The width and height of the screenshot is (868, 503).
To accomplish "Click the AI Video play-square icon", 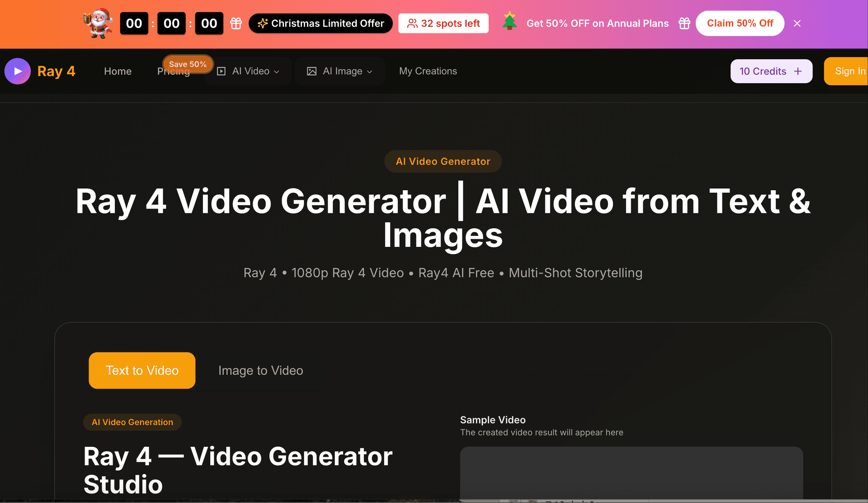I will coord(221,71).
